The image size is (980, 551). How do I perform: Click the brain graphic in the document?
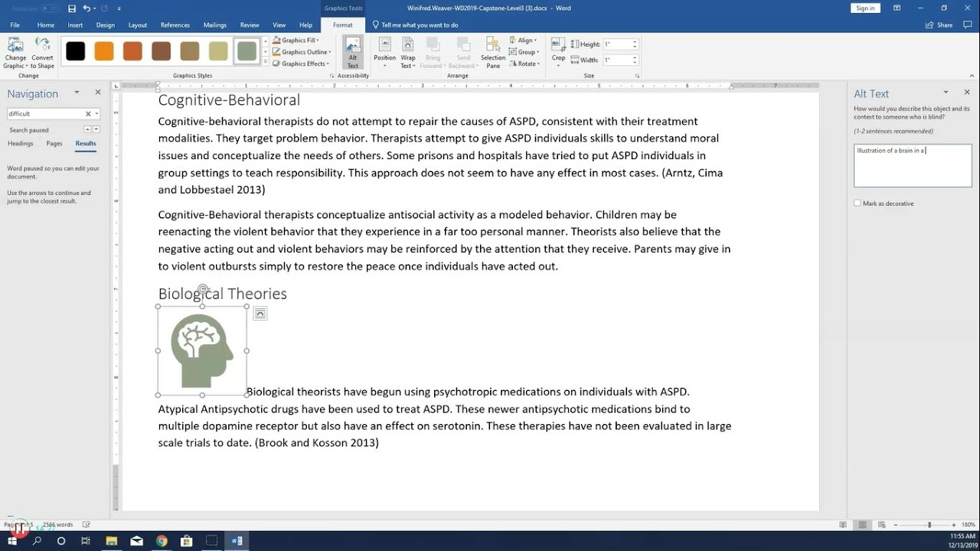(x=202, y=350)
